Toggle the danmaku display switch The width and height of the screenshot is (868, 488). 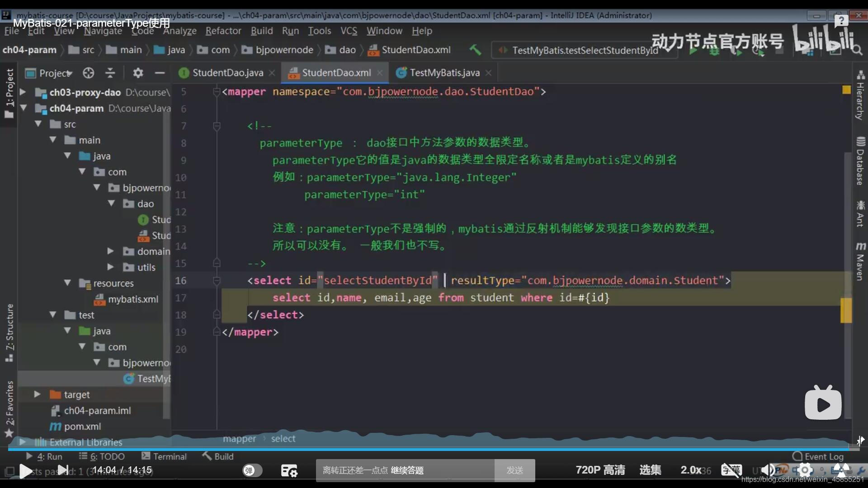pyautogui.click(x=252, y=470)
